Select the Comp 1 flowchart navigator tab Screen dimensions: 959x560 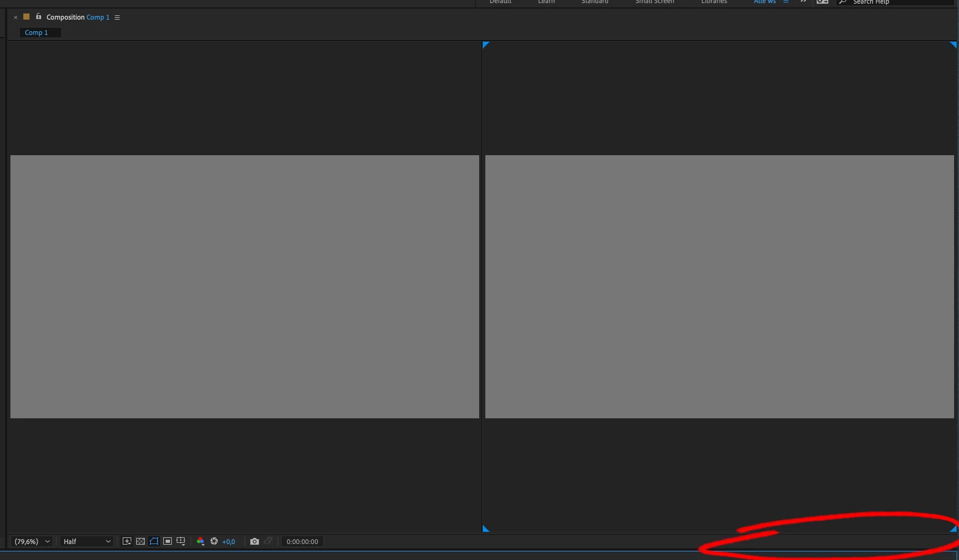point(40,33)
